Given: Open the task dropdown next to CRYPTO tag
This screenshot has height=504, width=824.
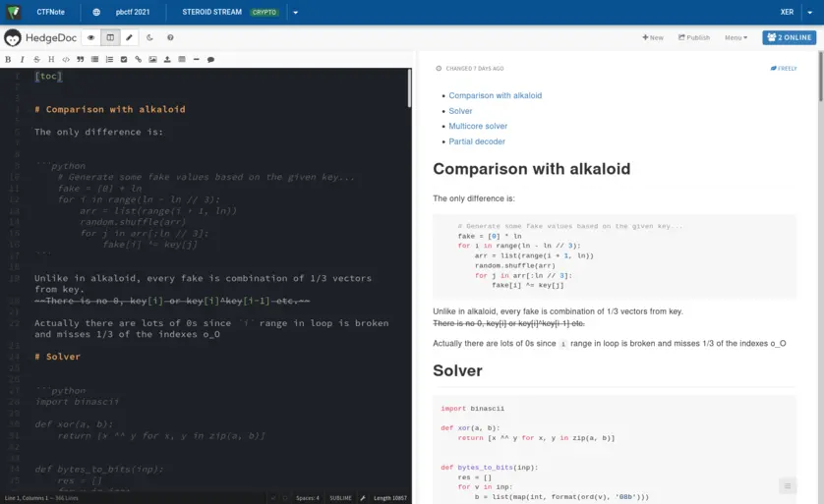Looking at the screenshot, I should click(x=295, y=13).
